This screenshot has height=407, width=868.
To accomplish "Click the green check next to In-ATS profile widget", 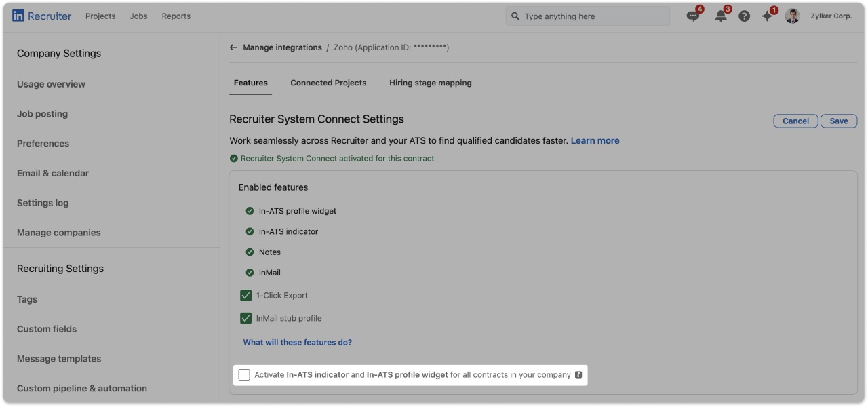I will coord(250,211).
